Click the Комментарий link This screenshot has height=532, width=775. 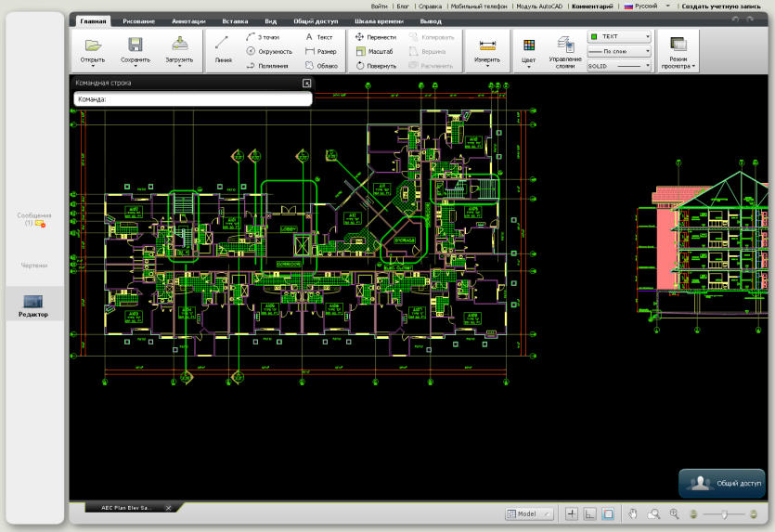pyautogui.click(x=592, y=6)
